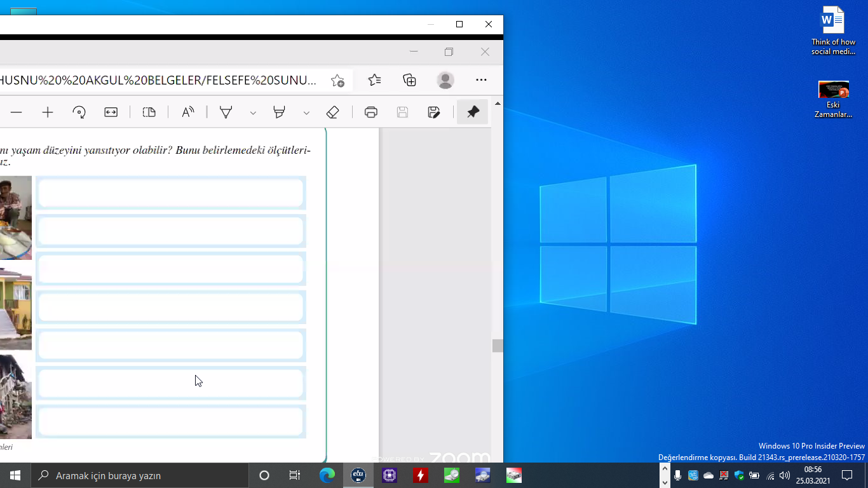Open Edge Settings and more menu
The width and height of the screenshot is (868, 488).
click(481, 80)
